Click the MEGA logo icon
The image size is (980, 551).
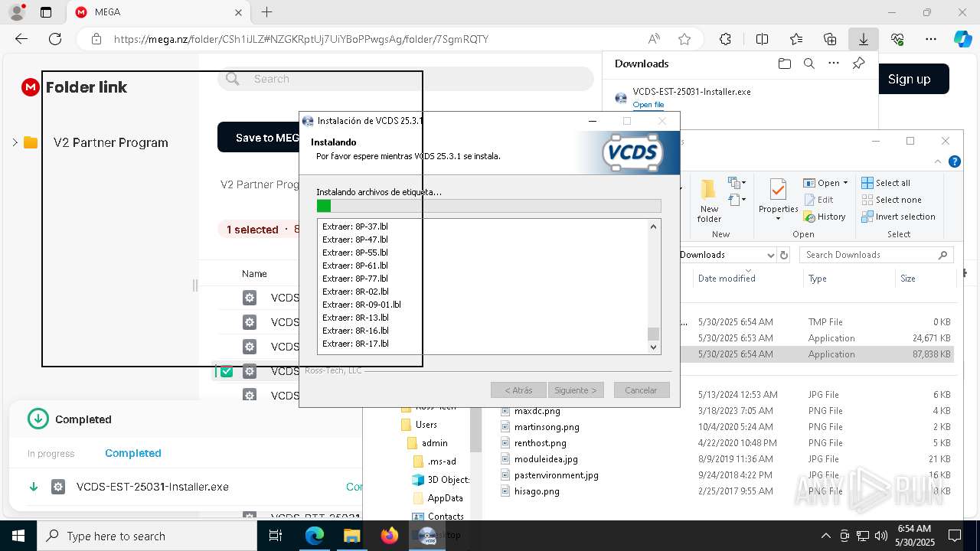pyautogui.click(x=30, y=87)
